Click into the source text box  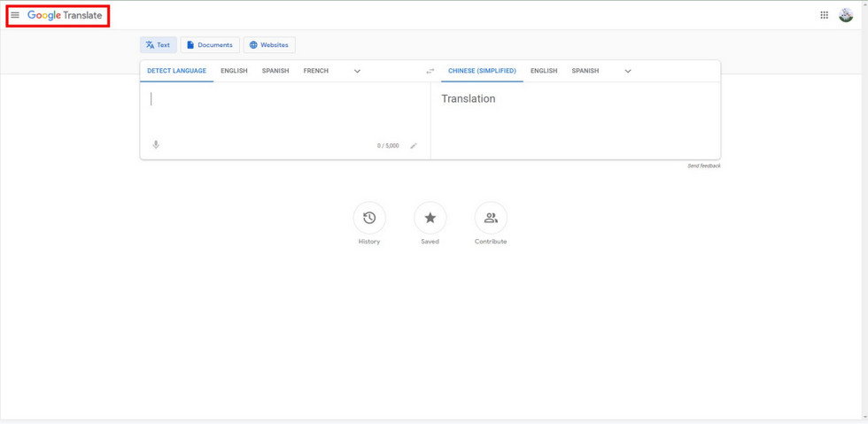tap(283, 111)
